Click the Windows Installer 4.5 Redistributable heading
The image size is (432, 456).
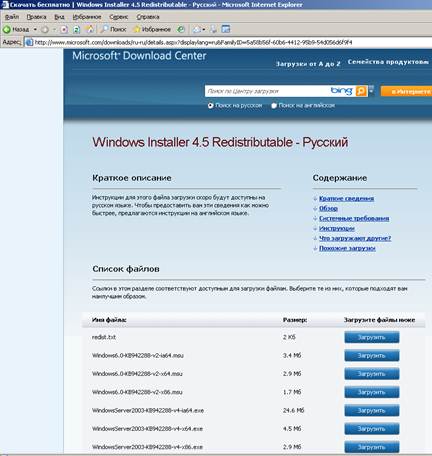[x=220, y=142]
